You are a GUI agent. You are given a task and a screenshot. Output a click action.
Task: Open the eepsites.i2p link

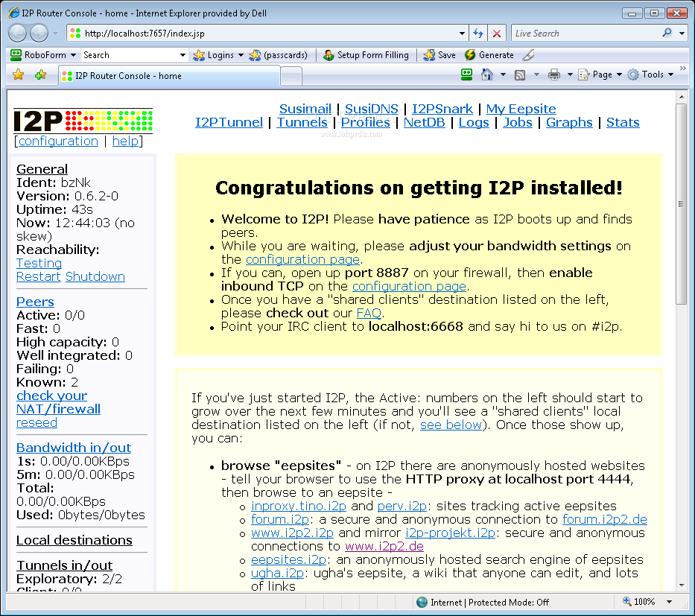point(288,559)
